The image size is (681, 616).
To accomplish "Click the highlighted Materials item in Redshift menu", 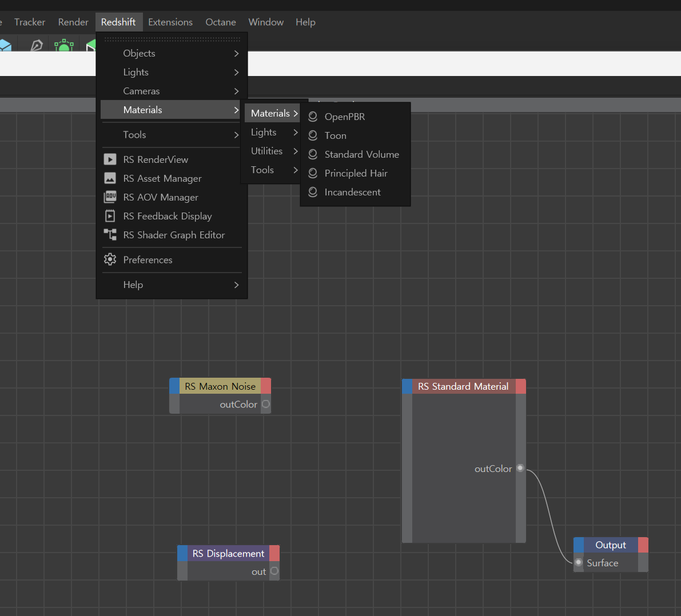I will coord(172,110).
